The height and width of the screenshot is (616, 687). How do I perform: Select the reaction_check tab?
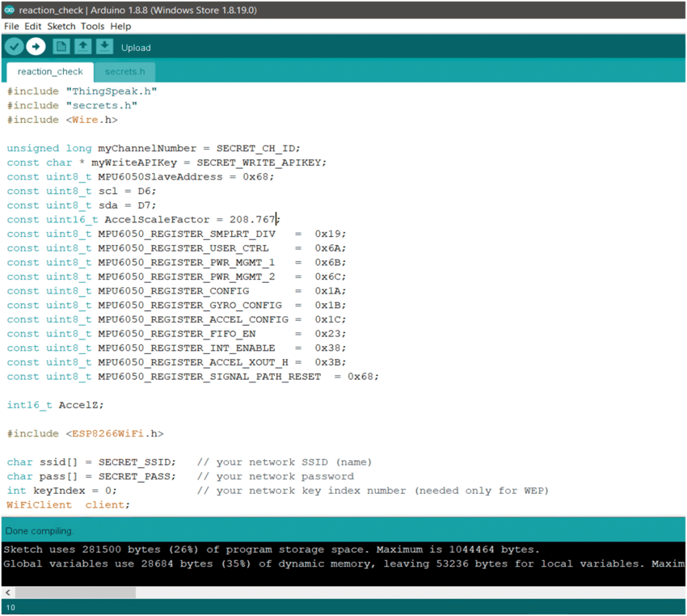(x=49, y=71)
